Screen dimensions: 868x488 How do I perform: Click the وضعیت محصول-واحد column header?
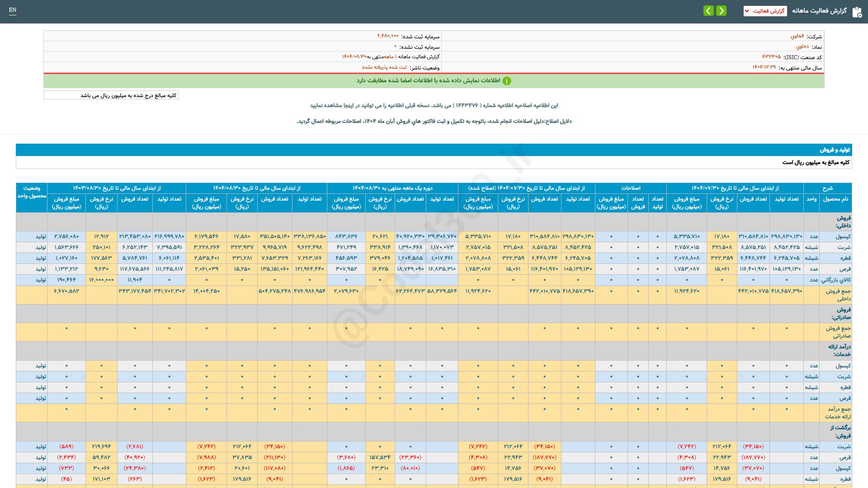32,192
